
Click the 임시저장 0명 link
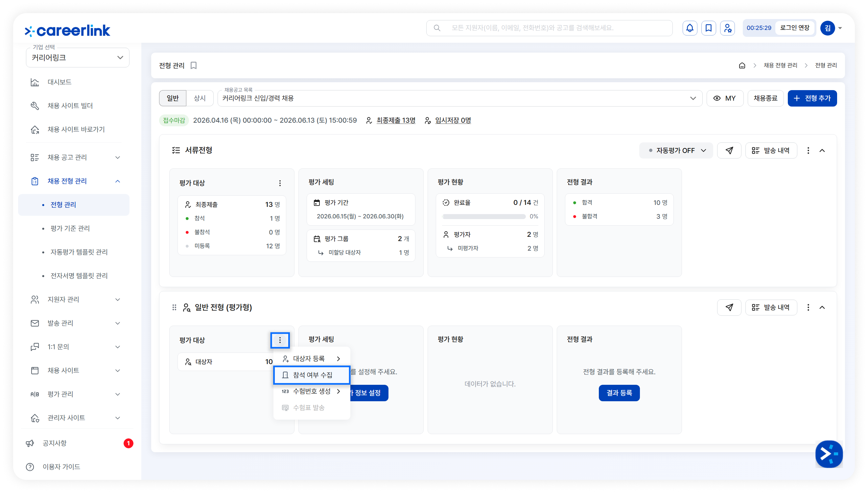point(453,121)
